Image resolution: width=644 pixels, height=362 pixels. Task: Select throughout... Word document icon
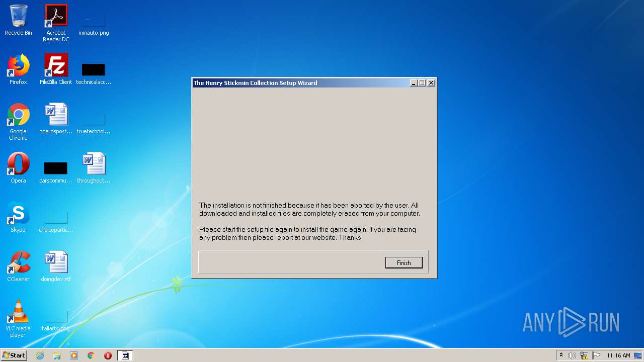coord(94,168)
